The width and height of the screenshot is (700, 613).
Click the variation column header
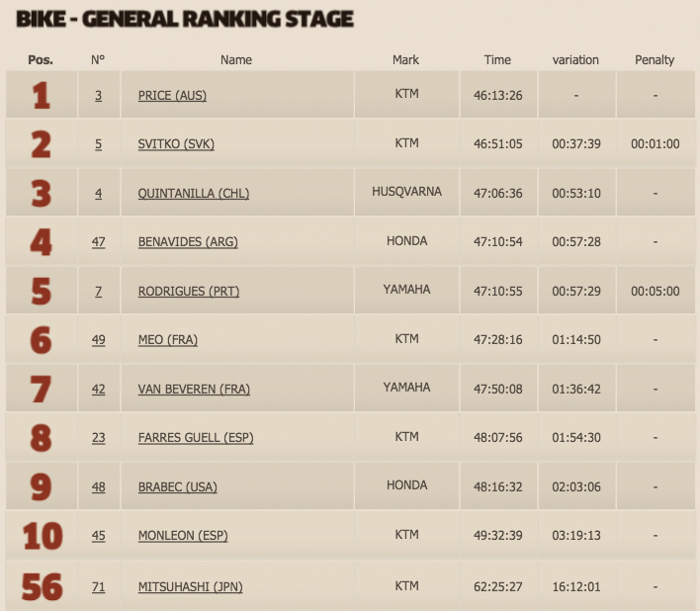pos(575,60)
